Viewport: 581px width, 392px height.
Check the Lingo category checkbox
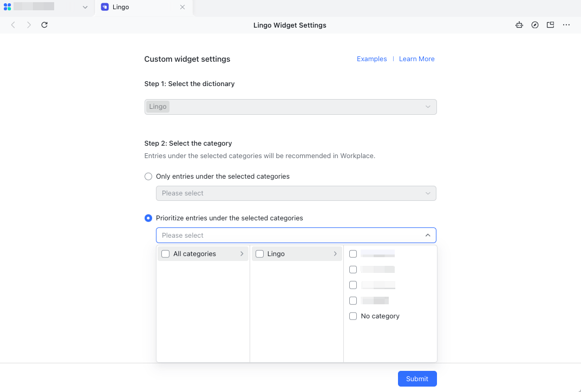pos(259,253)
